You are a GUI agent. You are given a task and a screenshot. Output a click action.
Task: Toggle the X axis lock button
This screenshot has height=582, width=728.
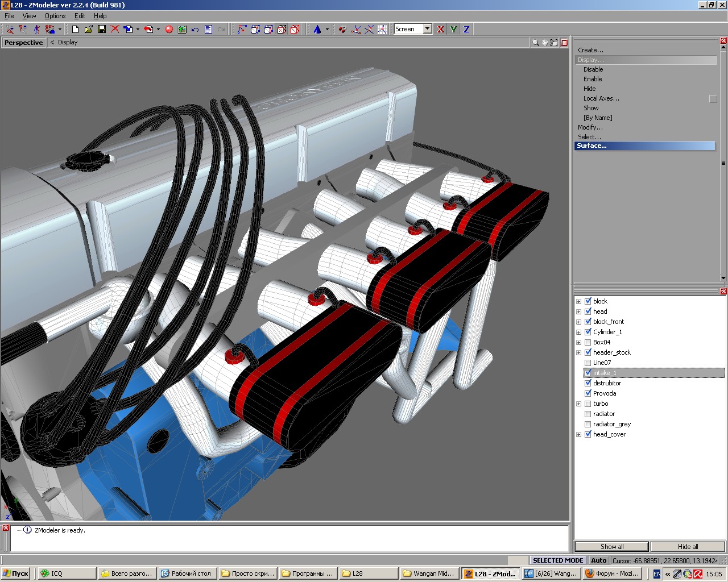pyautogui.click(x=440, y=29)
